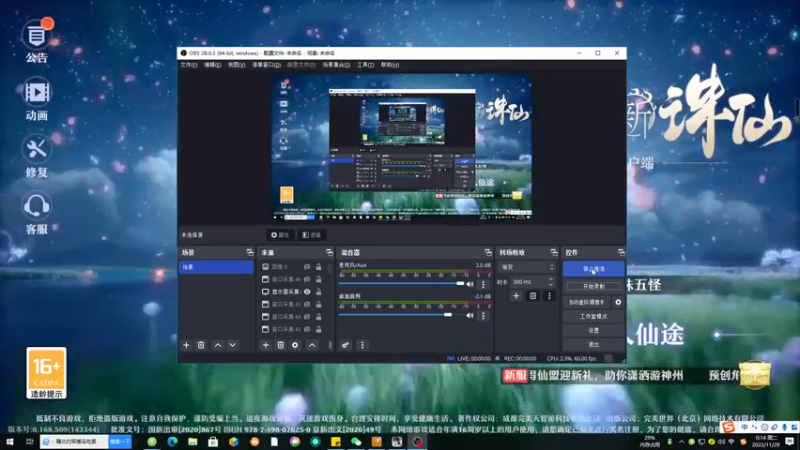Image resolution: width=800 pixels, height=450 pixels.
Task: Pop out the 混音器 dock panel
Action: pos(488,253)
